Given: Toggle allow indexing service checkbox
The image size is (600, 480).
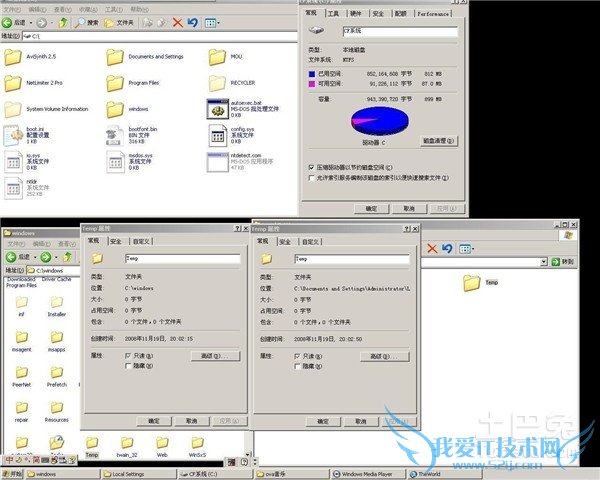Looking at the screenshot, I should [x=311, y=178].
